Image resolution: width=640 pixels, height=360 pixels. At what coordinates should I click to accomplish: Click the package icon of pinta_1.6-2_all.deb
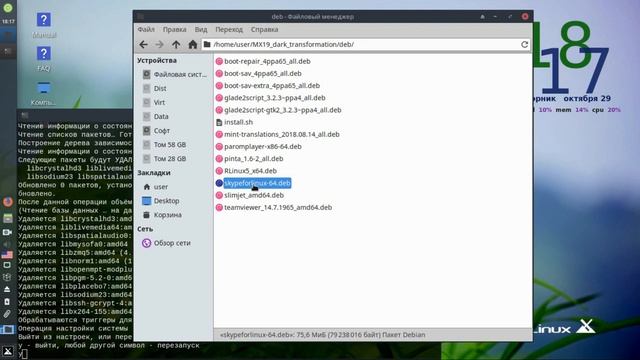219,159
